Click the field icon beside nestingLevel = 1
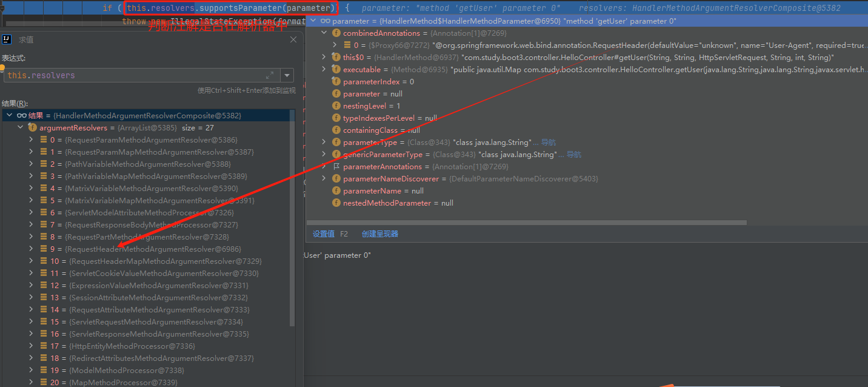This screenshot has height=387, width=868. [x=336, y=106]
